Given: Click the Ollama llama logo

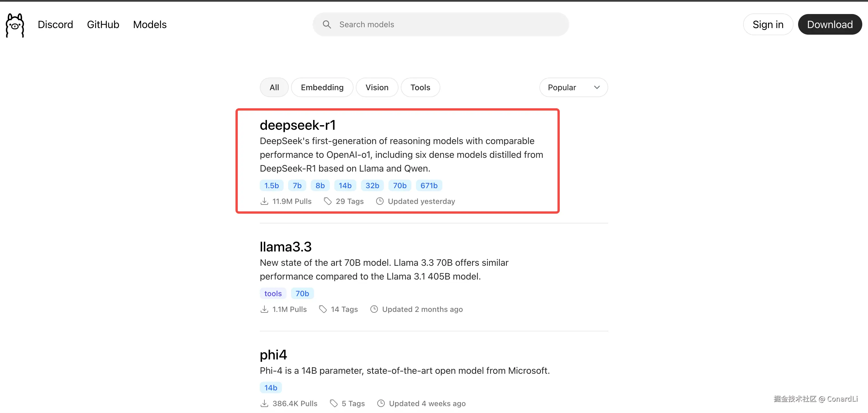Looking at the screenshot, I should coord(15,25).
